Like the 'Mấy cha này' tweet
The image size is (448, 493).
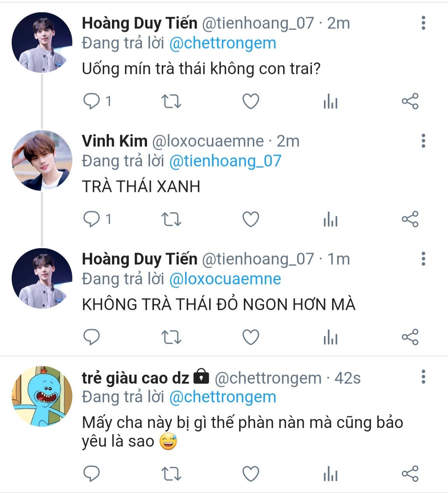pos(251,474)
